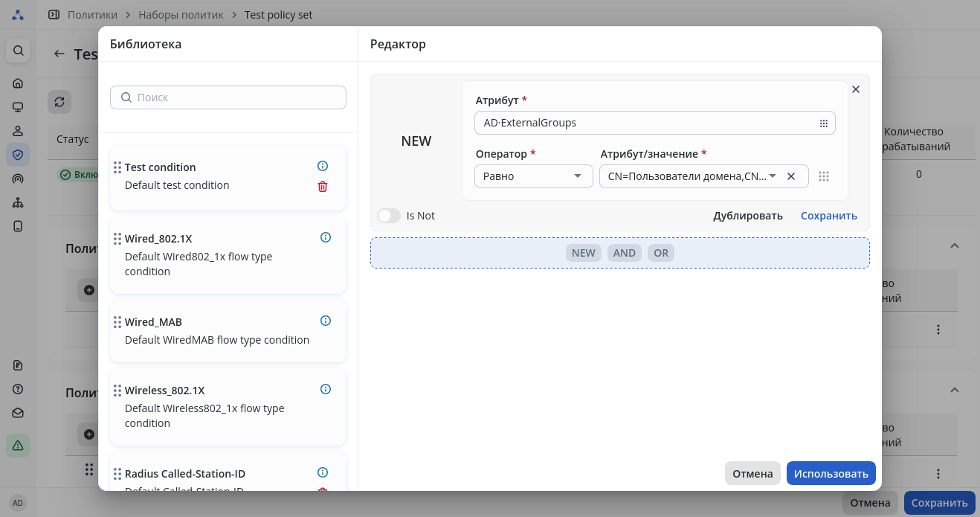The image size is (980, 517).
Task: Click the Использовать button
Action: (x=831, y=474)
